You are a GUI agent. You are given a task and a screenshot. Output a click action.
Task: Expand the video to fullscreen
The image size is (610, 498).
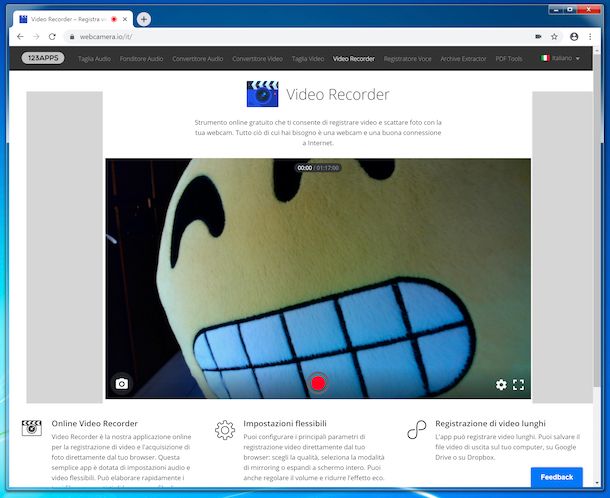(x=519, y=385)
